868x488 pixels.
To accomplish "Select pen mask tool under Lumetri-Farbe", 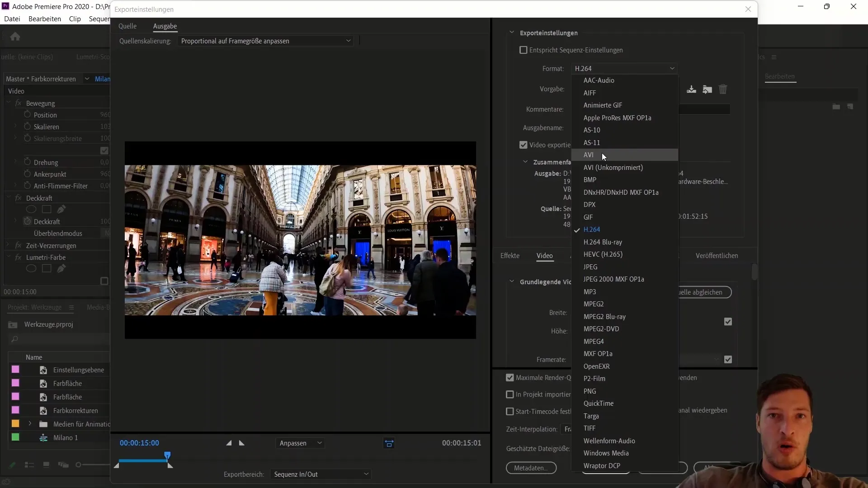I will [61, 268].
